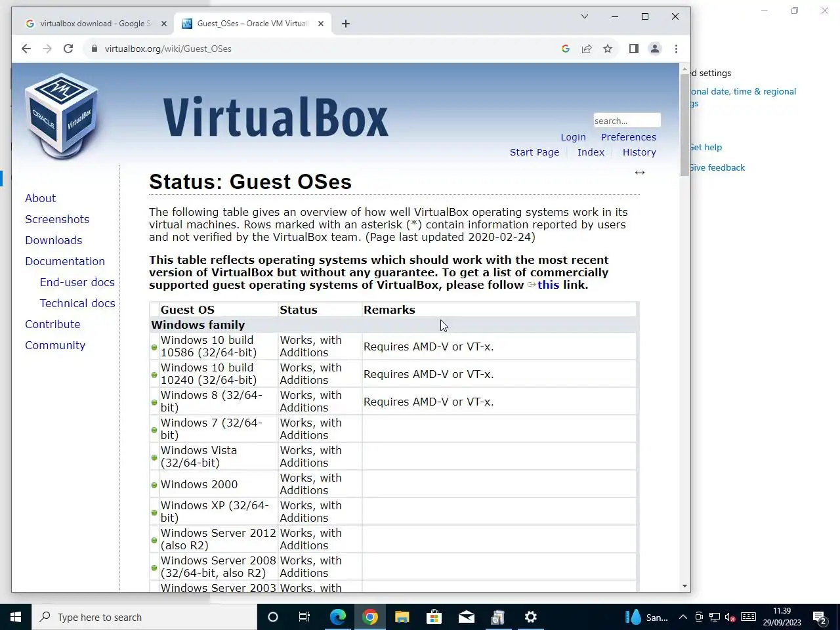The height and width of the screenshot is (630, 840).
Task: Open Technical docs link
Action: (x=77, y=303)
